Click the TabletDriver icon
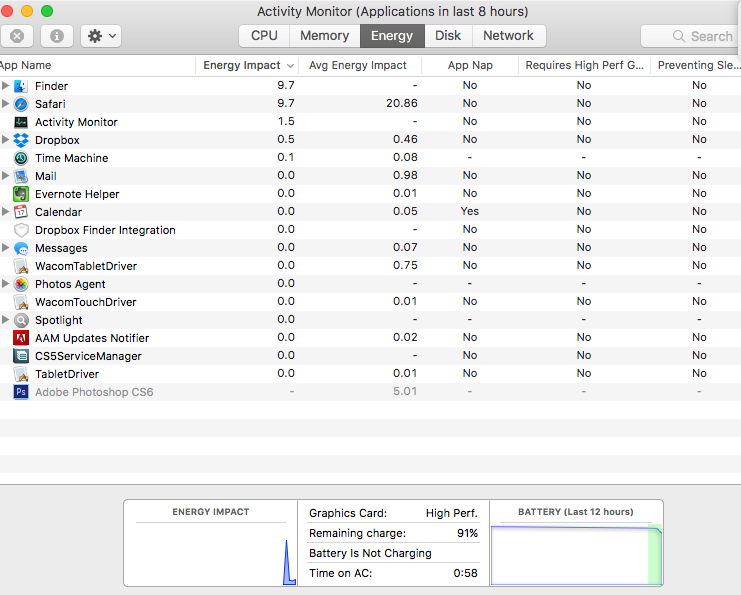Screen dimensions: 741x595 (21, 374)
